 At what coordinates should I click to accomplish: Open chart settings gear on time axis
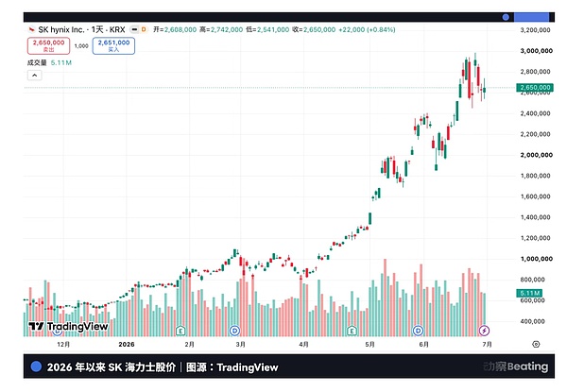click(536, 344)
